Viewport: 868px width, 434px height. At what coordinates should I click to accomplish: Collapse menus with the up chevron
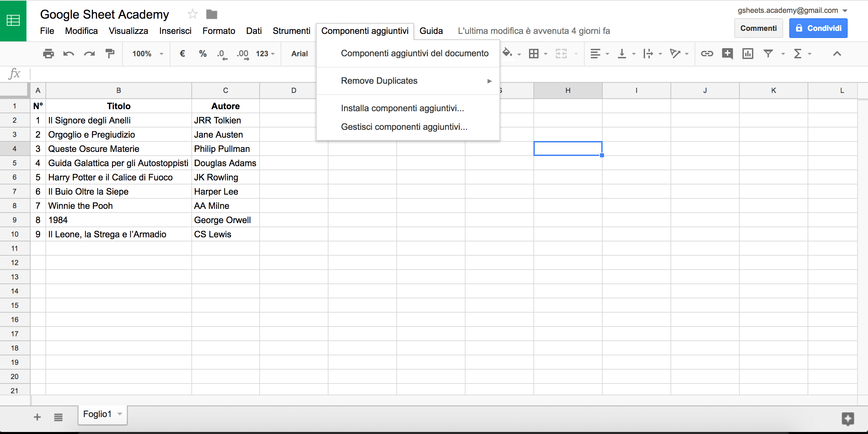(837, 54)
